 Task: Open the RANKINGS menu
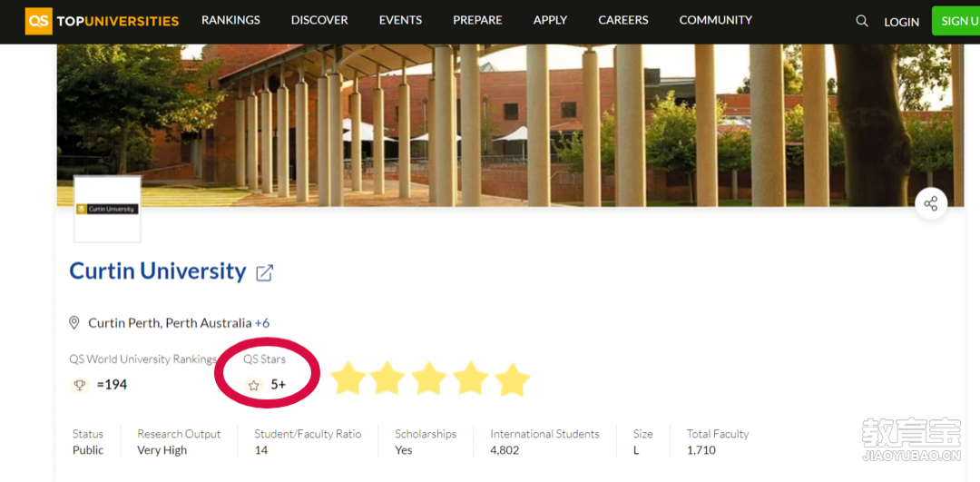coord(230,20)
